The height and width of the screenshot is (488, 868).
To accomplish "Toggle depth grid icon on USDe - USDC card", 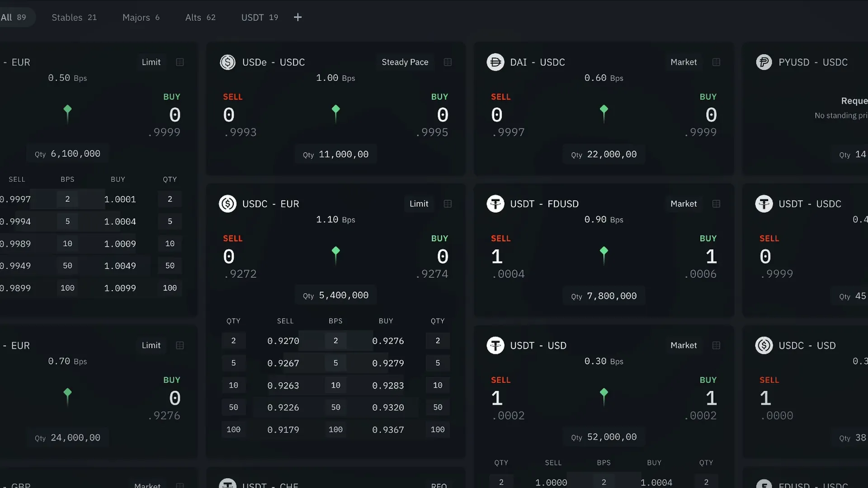I will (448, 62).
